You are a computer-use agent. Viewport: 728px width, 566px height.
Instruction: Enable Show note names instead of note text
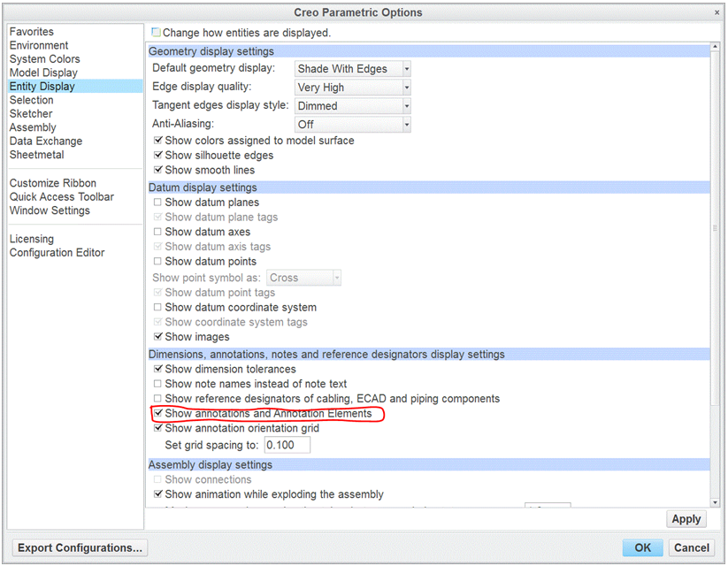pyautogui.click(x=157, y=384)
